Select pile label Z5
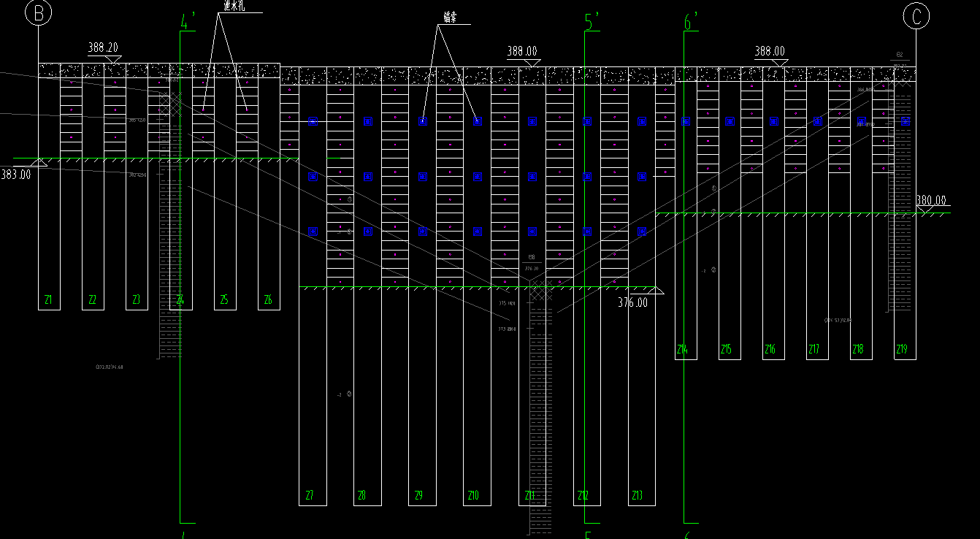The height and width of the screenshot is (539, 980). [x=223, y=299]
